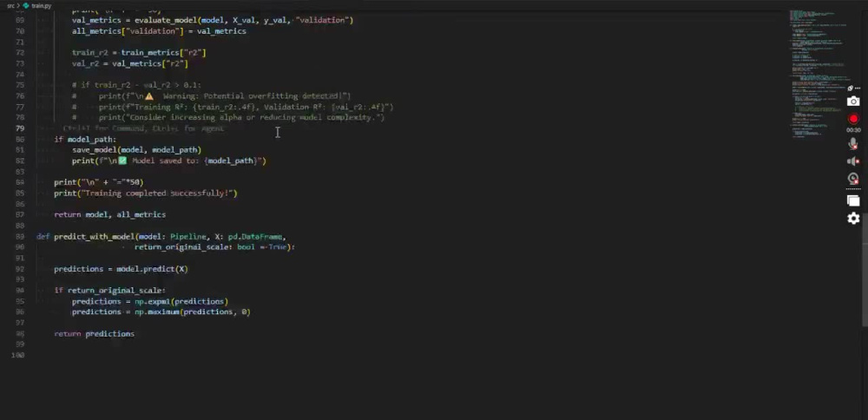868x420 pixels.
Task: Click 'return model, all_metrics' line
Action: click(x=109, y=214)
